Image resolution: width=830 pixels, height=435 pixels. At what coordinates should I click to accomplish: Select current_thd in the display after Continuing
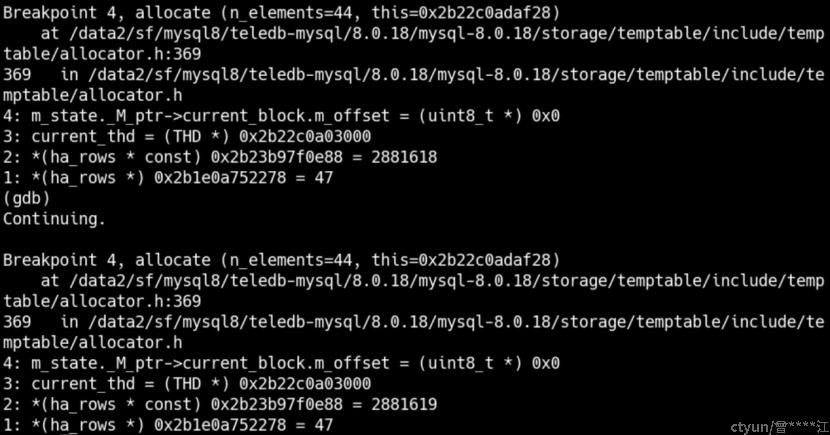pos(83,384)
